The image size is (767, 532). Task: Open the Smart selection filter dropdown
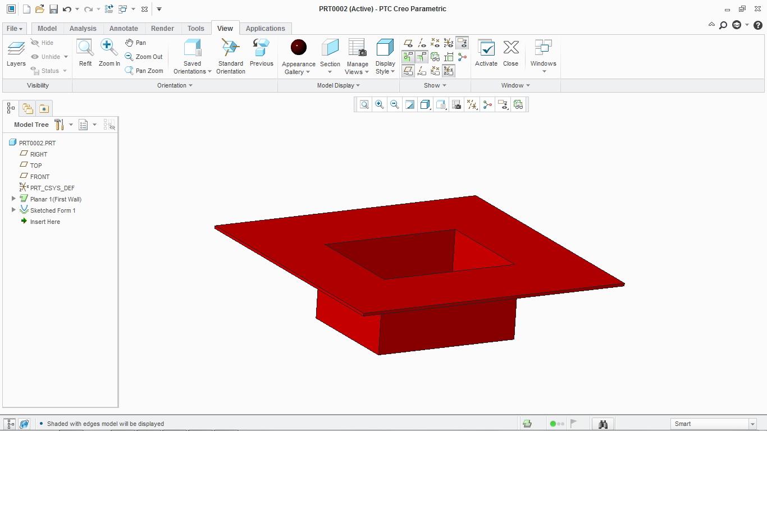(752, 424)
